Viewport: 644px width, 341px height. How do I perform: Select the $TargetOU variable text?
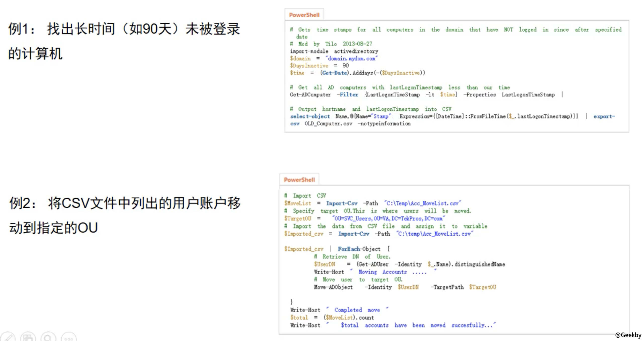[298, 219]
